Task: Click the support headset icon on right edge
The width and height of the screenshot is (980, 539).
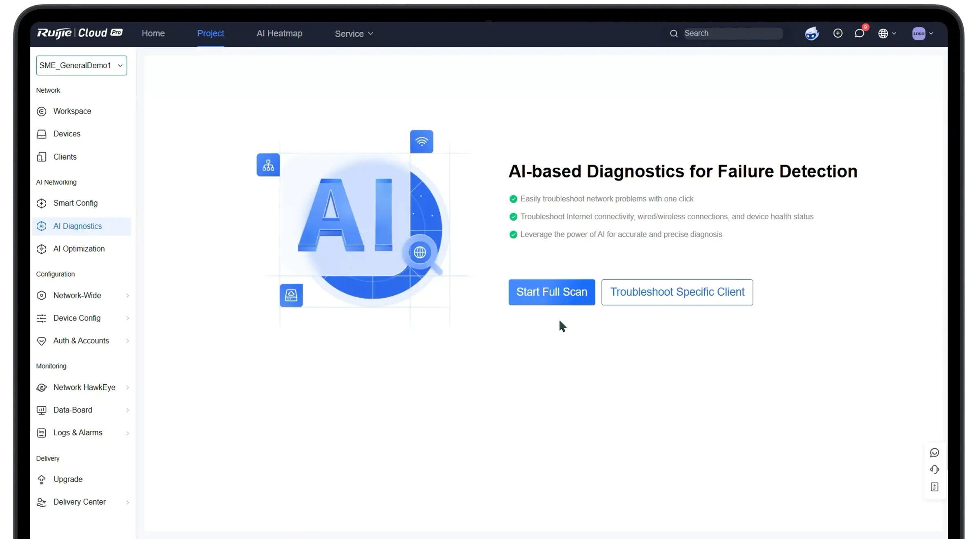Action: coord(935,470)
